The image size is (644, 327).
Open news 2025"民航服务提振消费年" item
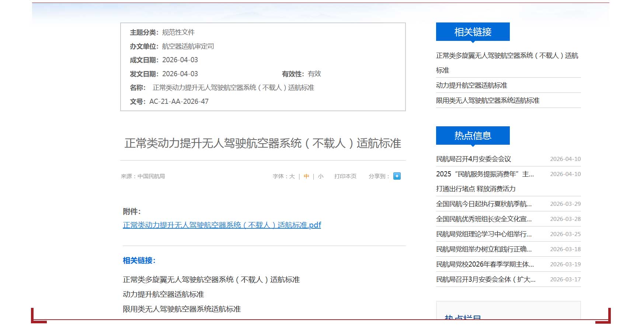(x=485, y=174)
